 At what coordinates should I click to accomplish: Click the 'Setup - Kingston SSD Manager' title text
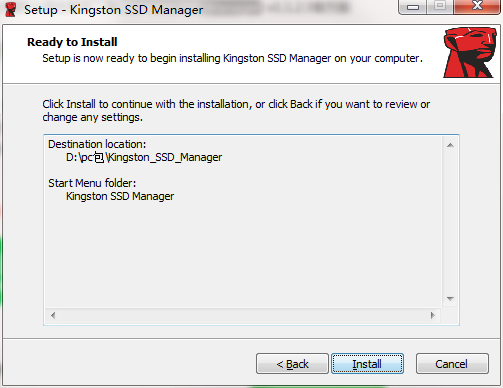coord(113,10)
